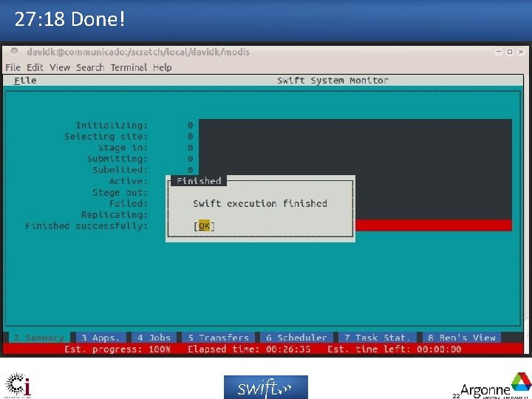Click the 'Selecting site:' label
This screenshot has width=532, height=399.
click(106, 137)
